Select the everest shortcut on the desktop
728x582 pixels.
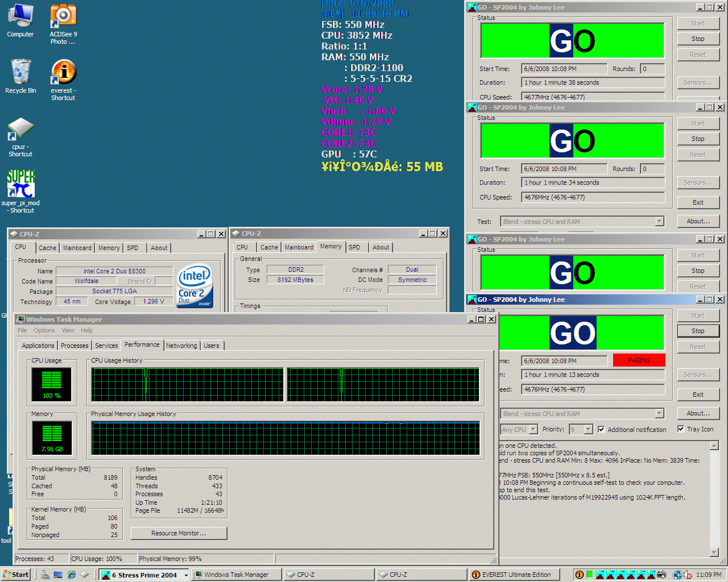[x=63, y=80]
